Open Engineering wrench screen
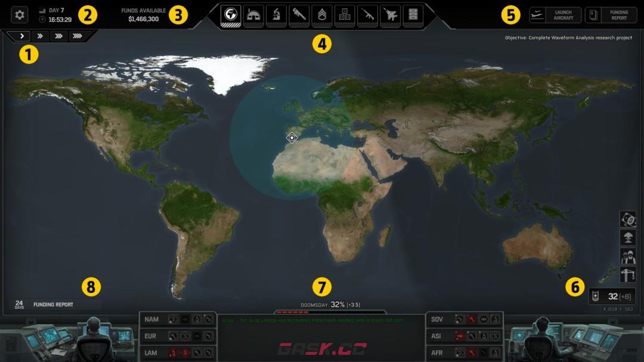This screenshot has height=362, width=644. [x=299, y=16]
